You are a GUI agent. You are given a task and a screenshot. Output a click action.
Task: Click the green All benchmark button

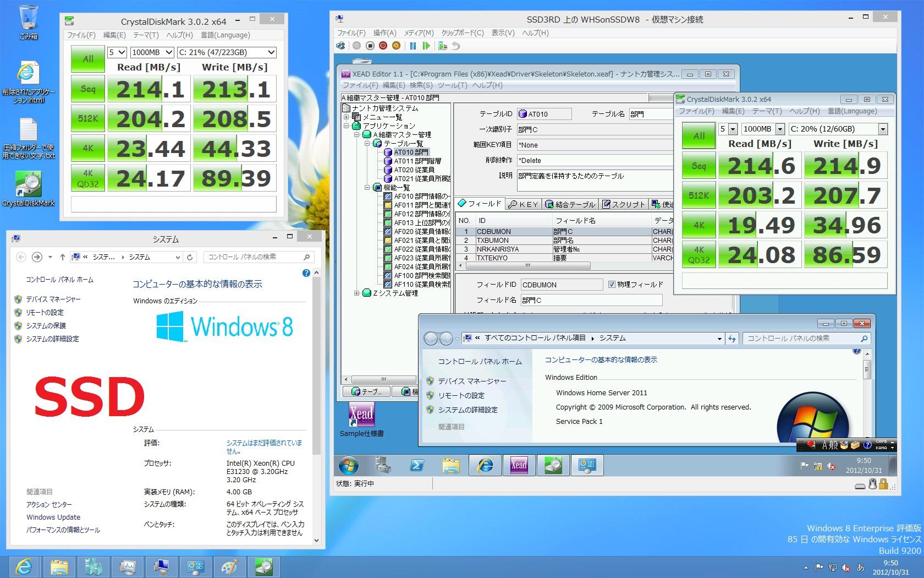click(88, 59)
